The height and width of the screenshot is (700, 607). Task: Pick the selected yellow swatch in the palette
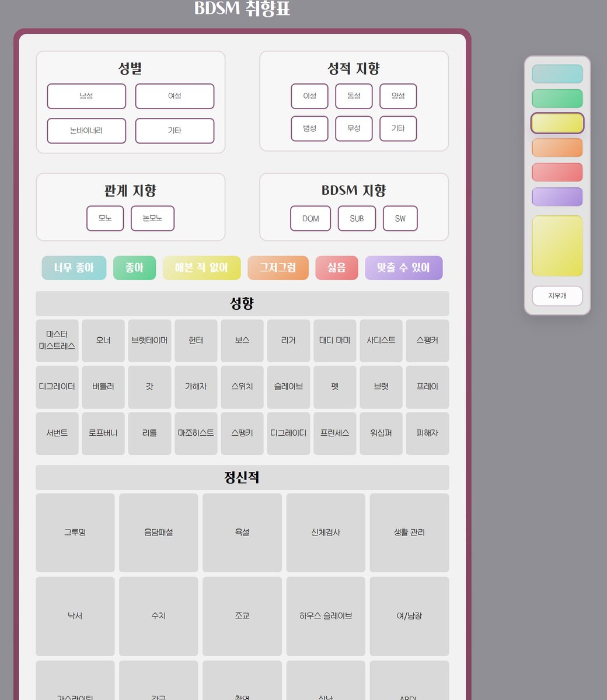[557, 123]
